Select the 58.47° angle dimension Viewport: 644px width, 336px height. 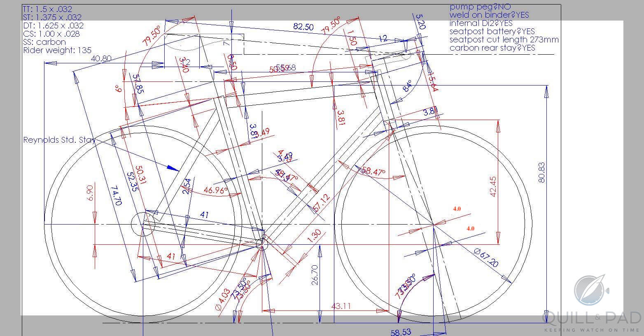(373, 171)
